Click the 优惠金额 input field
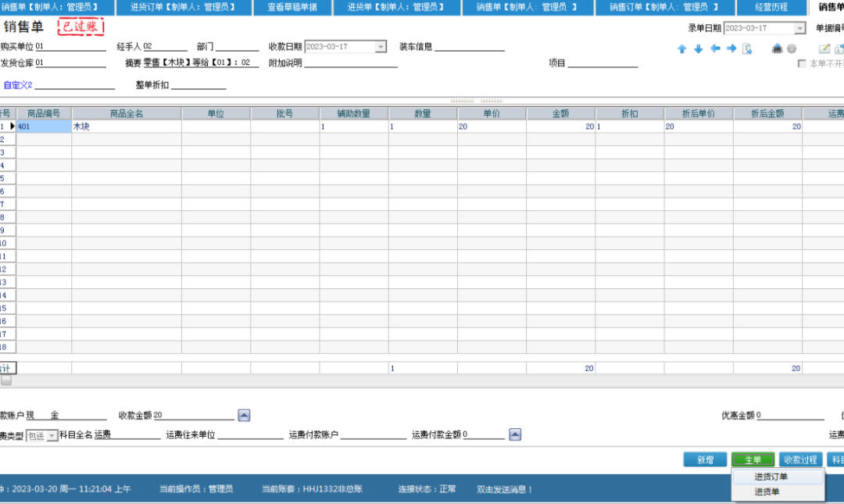The width and height of the screenshot is (844, 504). click(x=790, y=415)
